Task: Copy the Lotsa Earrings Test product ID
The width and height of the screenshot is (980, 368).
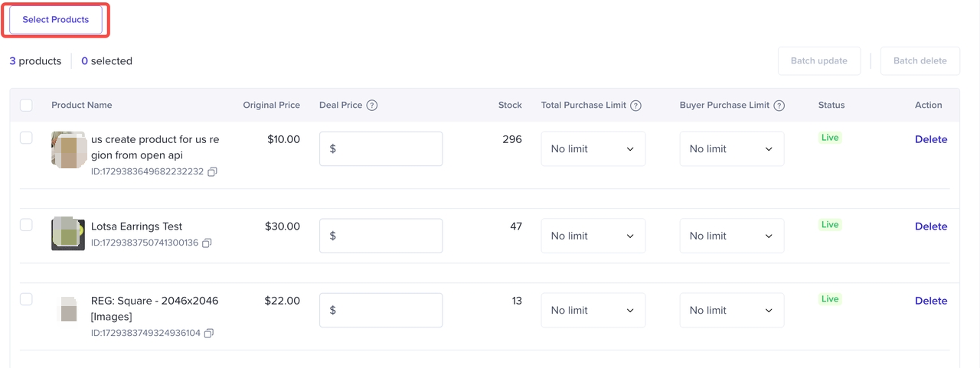Action: tap(207, 243)
